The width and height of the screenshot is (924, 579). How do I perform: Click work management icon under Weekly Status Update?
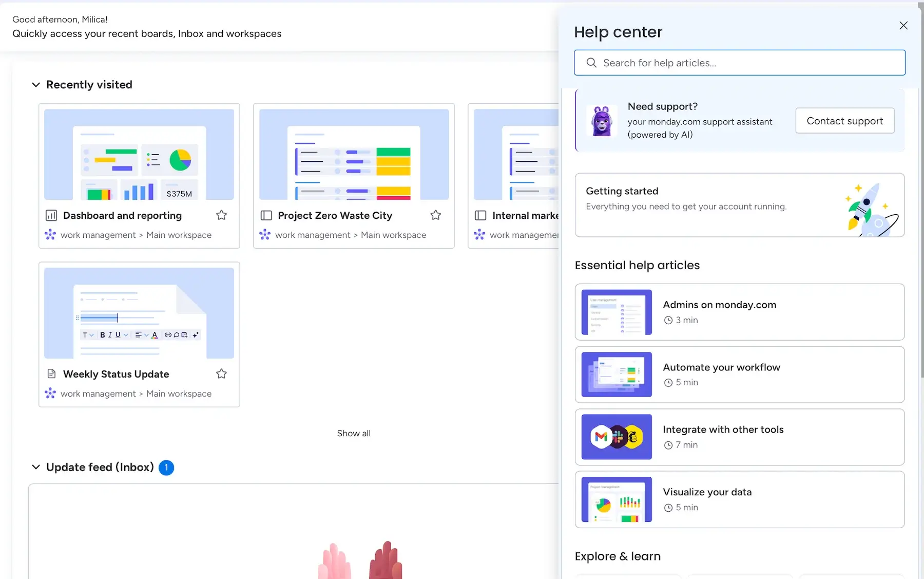click(x=50, y=394)
